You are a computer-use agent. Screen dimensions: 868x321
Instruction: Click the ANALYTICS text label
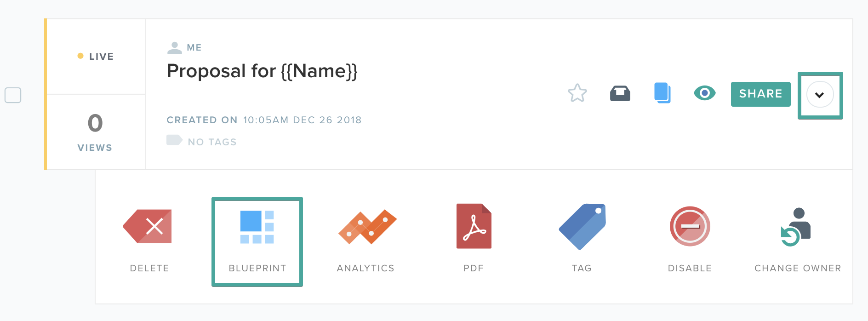[x=365, y=268]
